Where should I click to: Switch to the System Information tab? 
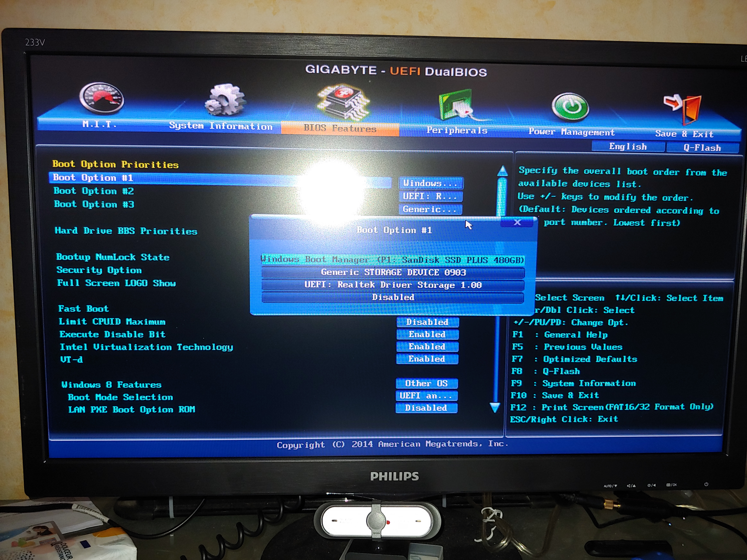coord(220,126)
